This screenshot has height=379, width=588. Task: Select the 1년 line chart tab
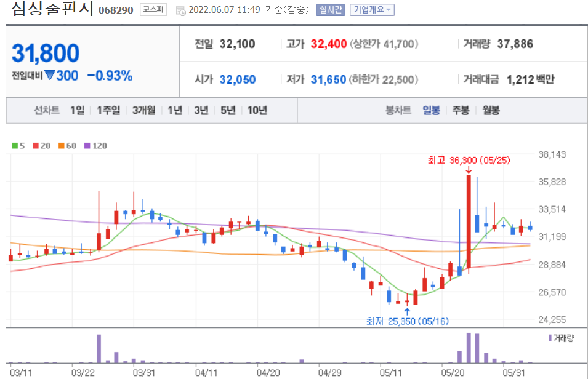(x=175, y=110)
